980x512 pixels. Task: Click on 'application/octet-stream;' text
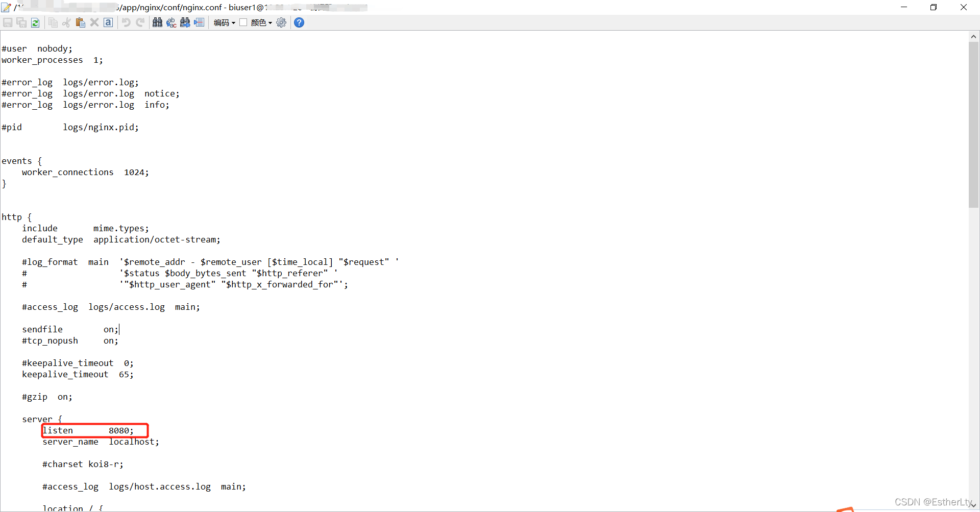pyautogui.click(x=157, y=240)
